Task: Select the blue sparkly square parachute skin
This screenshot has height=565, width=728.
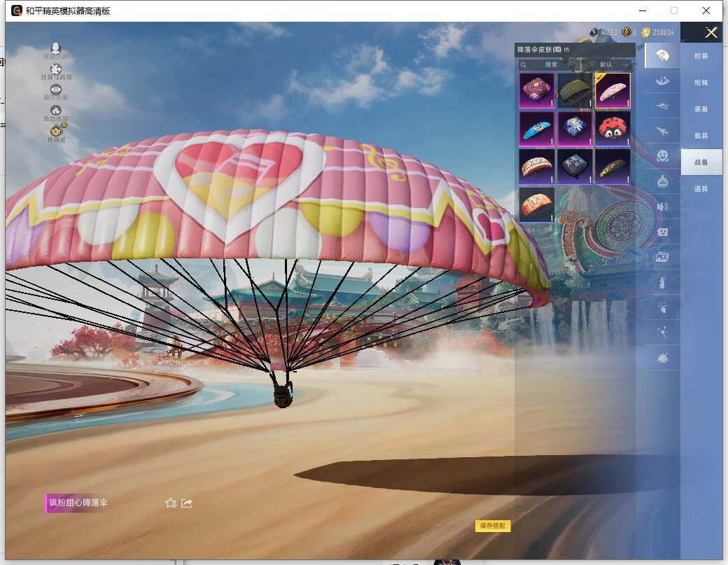Action: click(575, 129)
